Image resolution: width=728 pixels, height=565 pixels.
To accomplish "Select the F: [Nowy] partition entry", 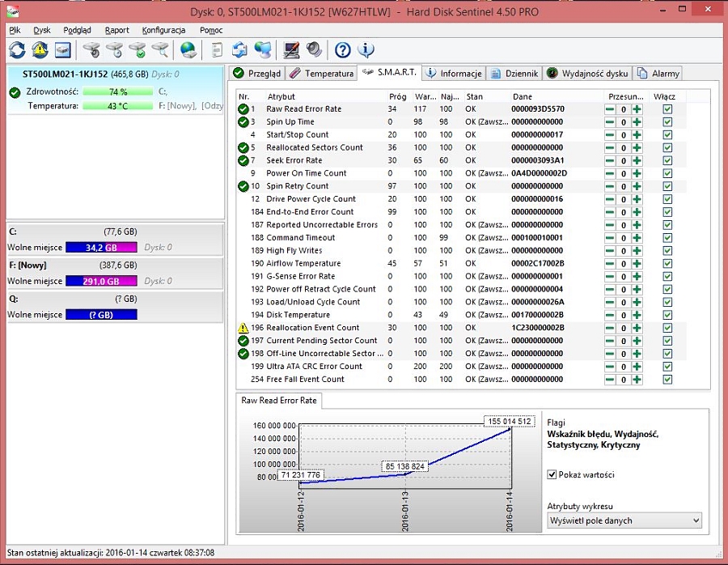I will tap(115, 274).
